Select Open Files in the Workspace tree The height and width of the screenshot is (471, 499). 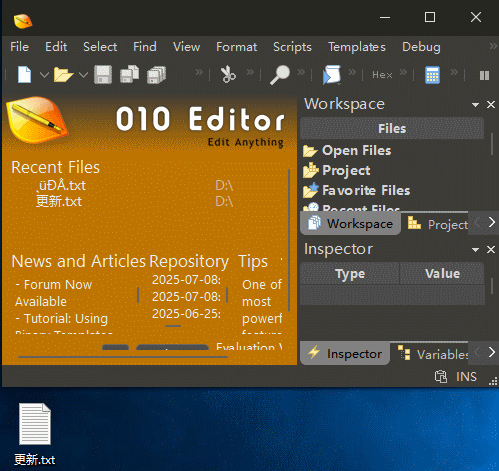pyautogui.click(x=356, y=151)
